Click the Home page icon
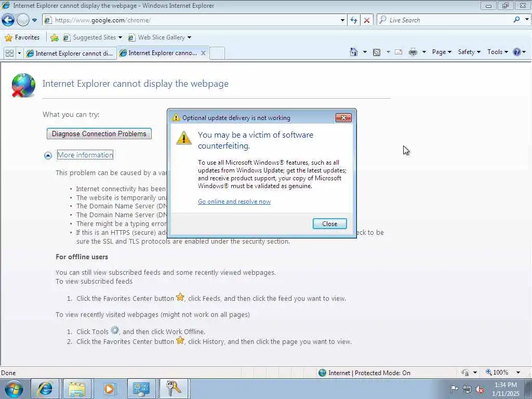The height and width of the screenshot is (399, 532). click(354, 52)
